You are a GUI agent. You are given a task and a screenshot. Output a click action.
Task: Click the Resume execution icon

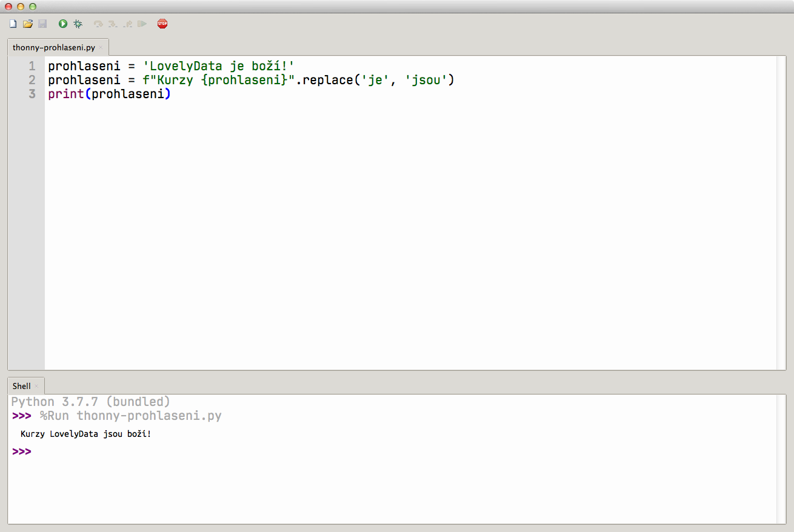pos(142,24)
